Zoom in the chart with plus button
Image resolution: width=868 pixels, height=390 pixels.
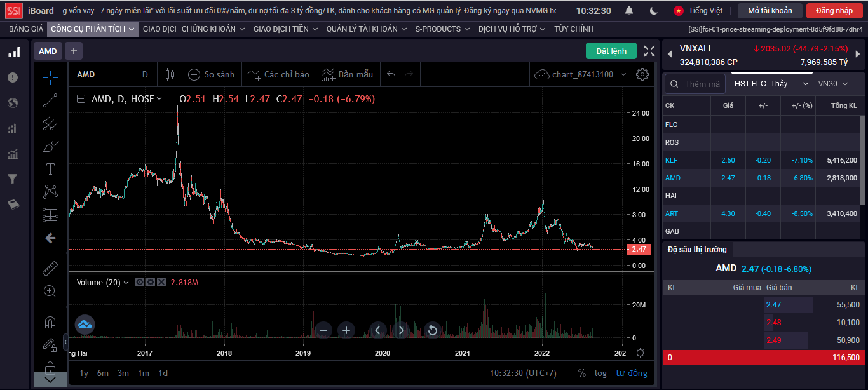pos(346,330)
